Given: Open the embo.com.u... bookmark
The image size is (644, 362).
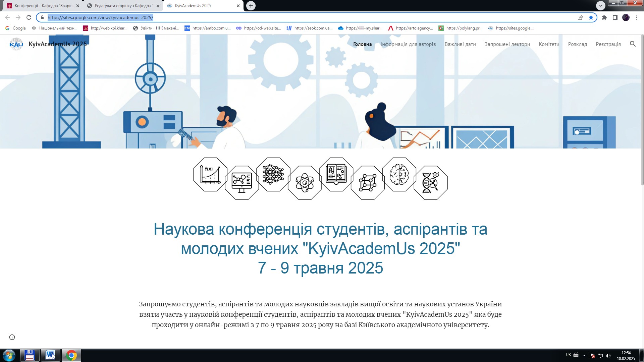Looking at the screenshot, I should click(208, 28).
